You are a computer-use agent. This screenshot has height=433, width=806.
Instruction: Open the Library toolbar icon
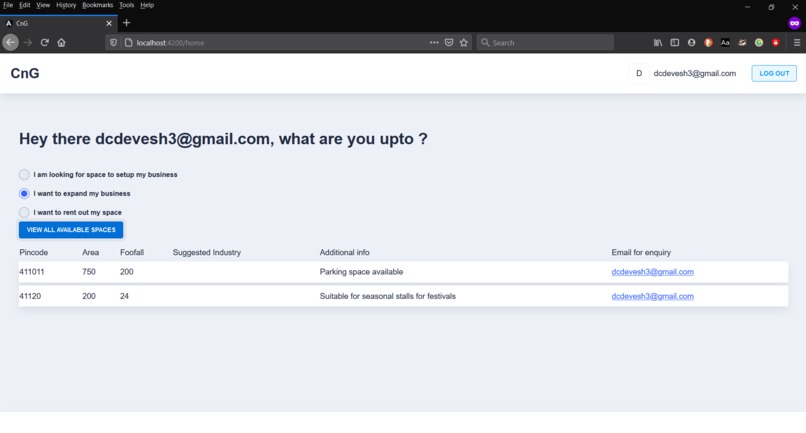[657, 43]
